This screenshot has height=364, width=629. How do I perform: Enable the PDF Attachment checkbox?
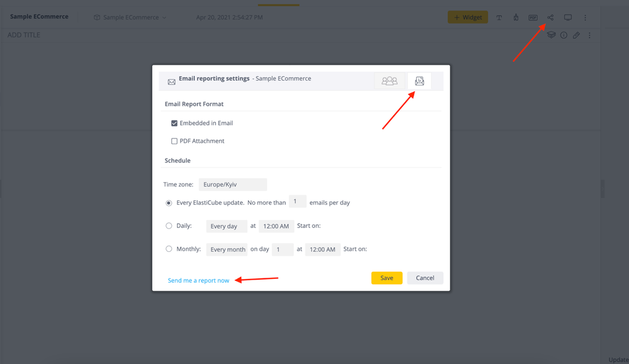174,141
